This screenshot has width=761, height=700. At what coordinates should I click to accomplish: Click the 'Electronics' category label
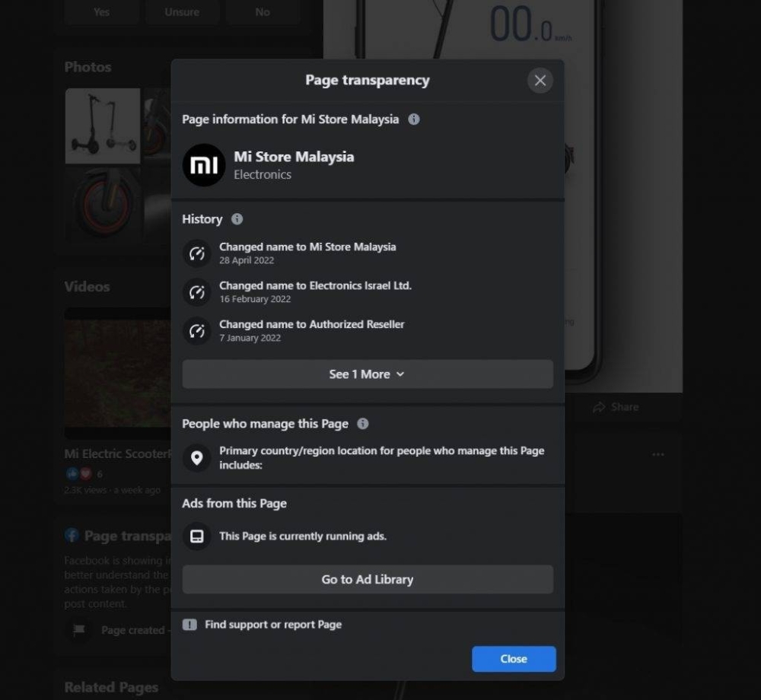pyautogui.click(x=263, y=175)
